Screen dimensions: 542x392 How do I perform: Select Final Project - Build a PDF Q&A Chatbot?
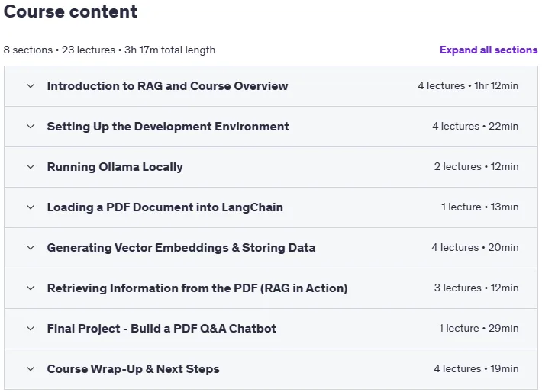(161, 329)
